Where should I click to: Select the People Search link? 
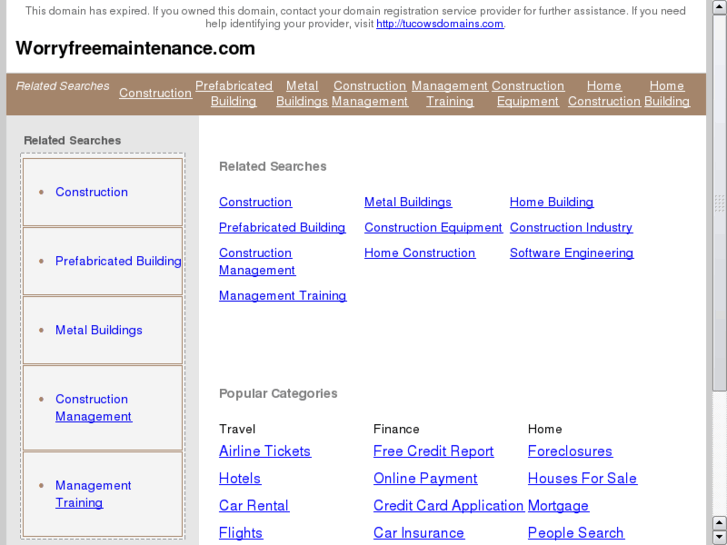[575, 533]
